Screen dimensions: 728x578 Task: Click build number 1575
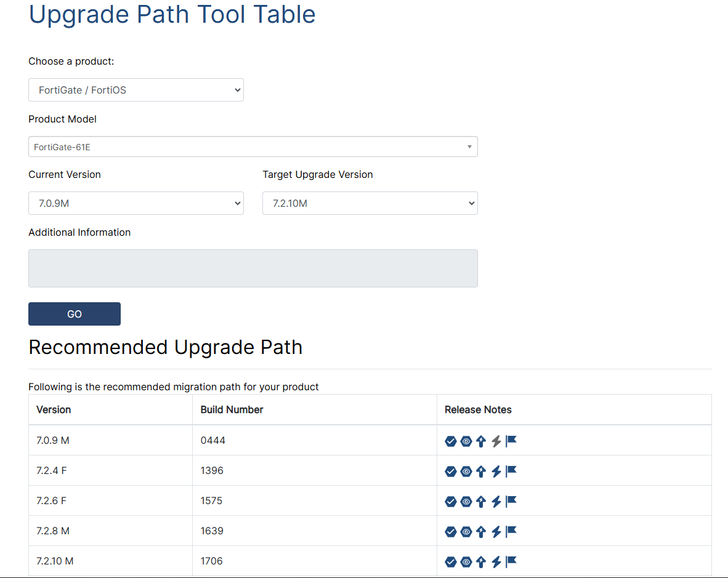pyautogui.click(x=211, y=500)
